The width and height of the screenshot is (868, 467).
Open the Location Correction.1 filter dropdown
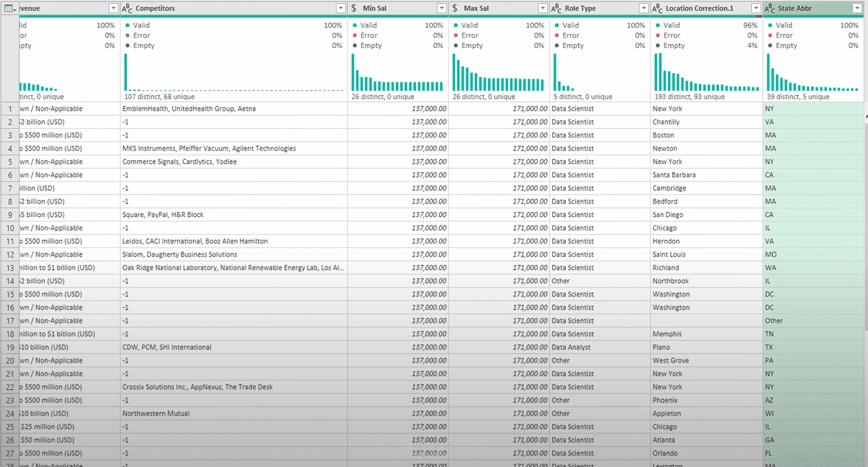[756, 8]
